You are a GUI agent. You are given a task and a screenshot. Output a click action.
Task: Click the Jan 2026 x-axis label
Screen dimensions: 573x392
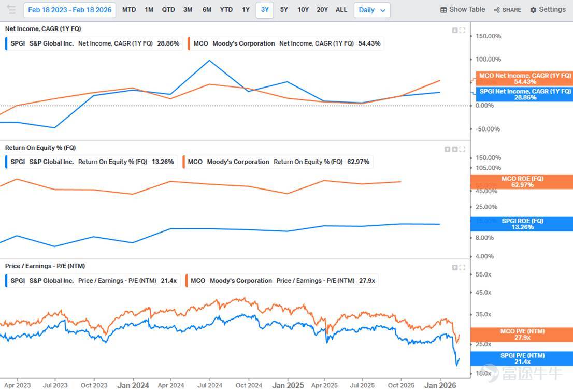[440, 385]
